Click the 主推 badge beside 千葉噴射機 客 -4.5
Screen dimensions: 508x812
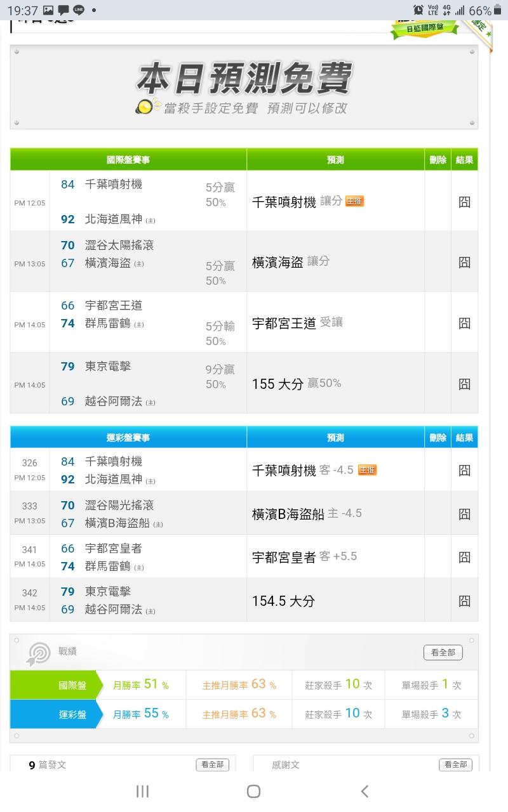(367, 470)
